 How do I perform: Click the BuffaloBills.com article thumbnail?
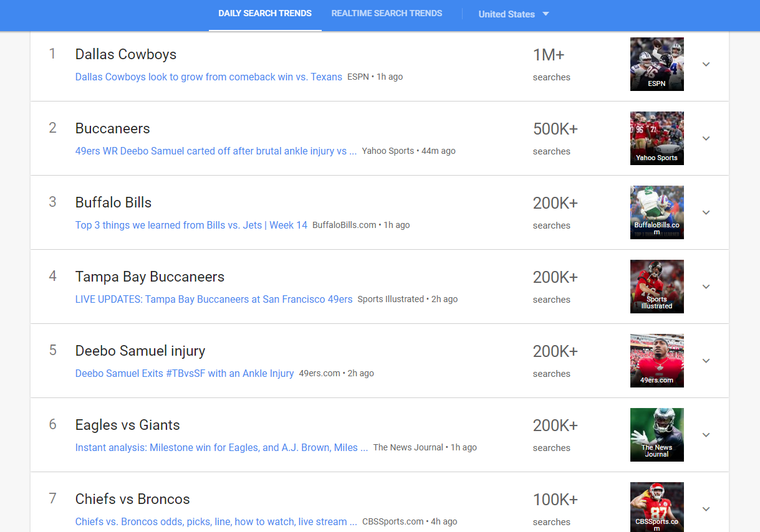click(x=657, y=212)
